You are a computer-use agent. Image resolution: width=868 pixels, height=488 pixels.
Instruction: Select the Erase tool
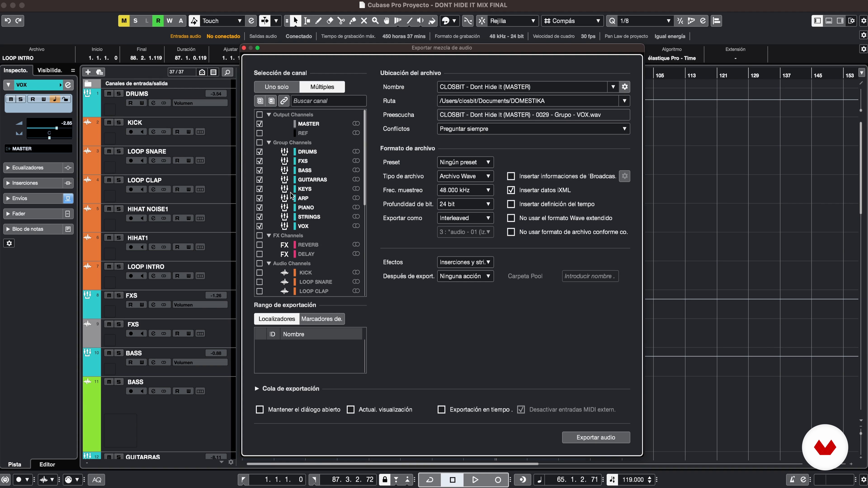(x=330, y=21)
